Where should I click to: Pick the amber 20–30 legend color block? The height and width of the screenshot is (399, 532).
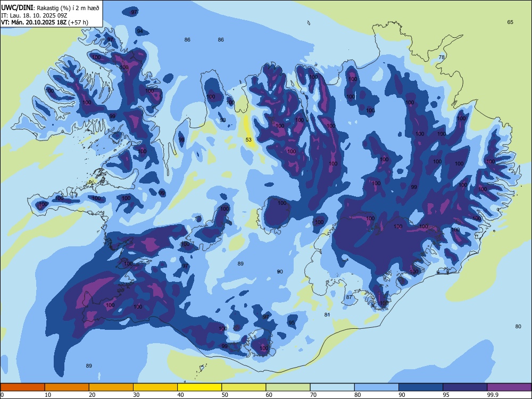111,387
